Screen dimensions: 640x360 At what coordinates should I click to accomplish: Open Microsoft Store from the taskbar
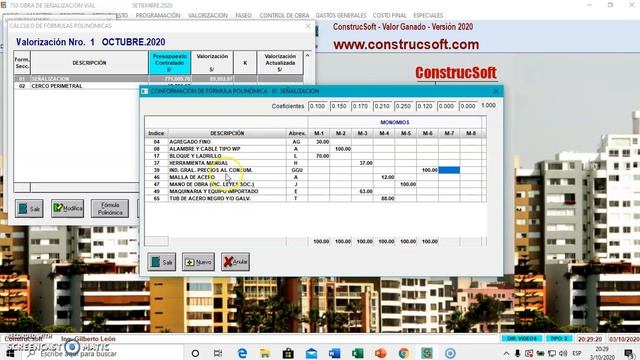click(288, 353)
